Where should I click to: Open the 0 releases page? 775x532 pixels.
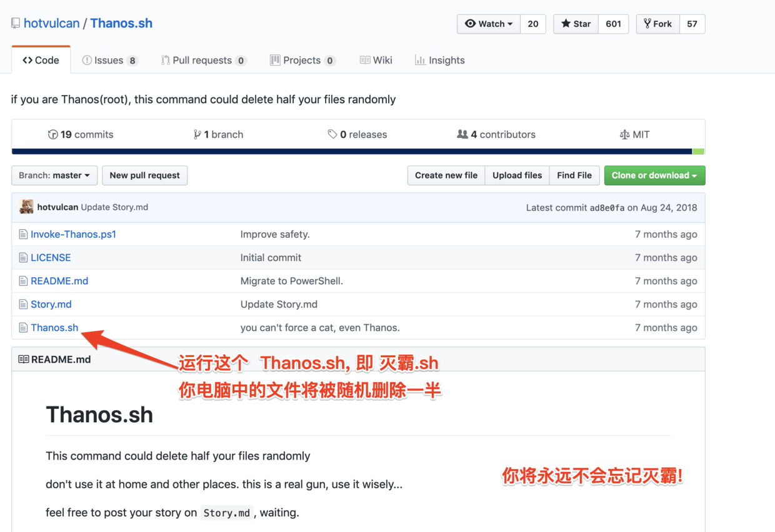(x=357, y=134)
